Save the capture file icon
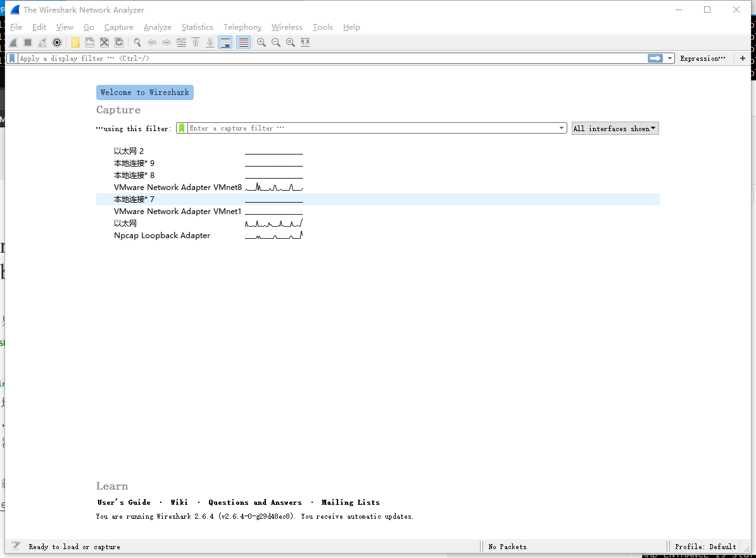The image size is (756, 558). [x=90, y=42]
